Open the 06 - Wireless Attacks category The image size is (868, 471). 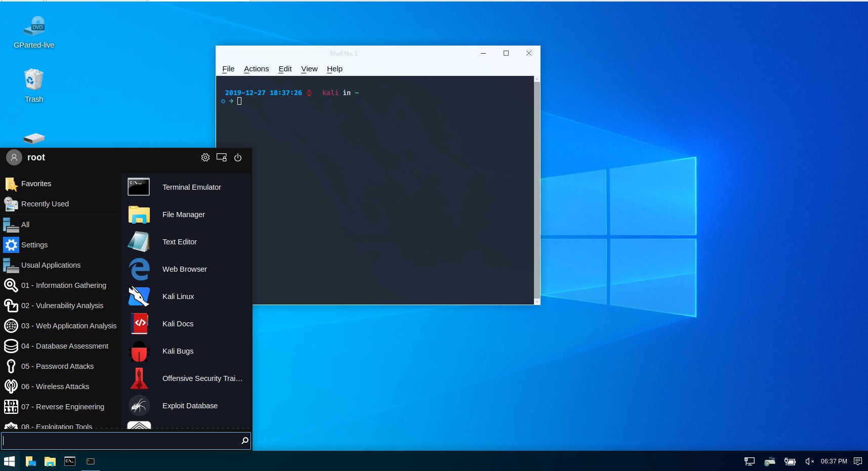click(x=61, y=387)
